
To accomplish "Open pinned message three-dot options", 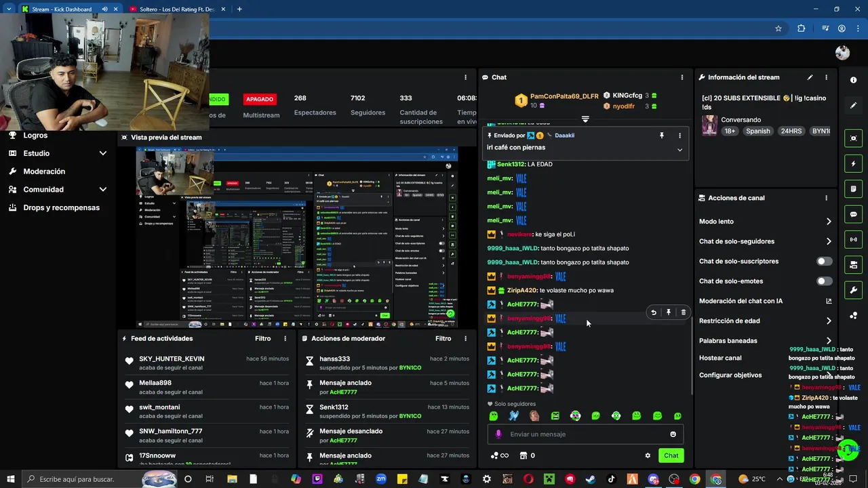I will coord(679,136).
